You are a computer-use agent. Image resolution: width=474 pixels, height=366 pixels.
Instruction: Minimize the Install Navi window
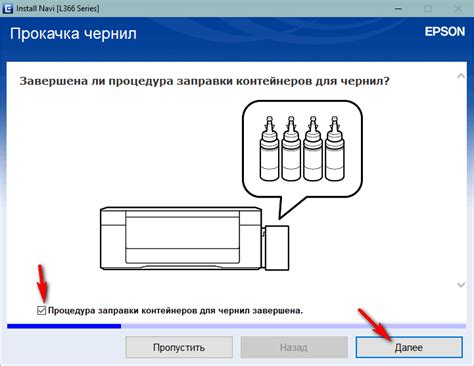pyautogui.click(x=398, y=9)
